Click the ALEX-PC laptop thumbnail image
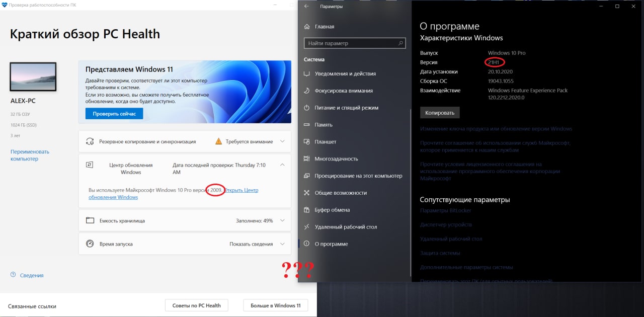Viewport: 644px width, 317px height. pyautogui.click(x=33, y=76)
